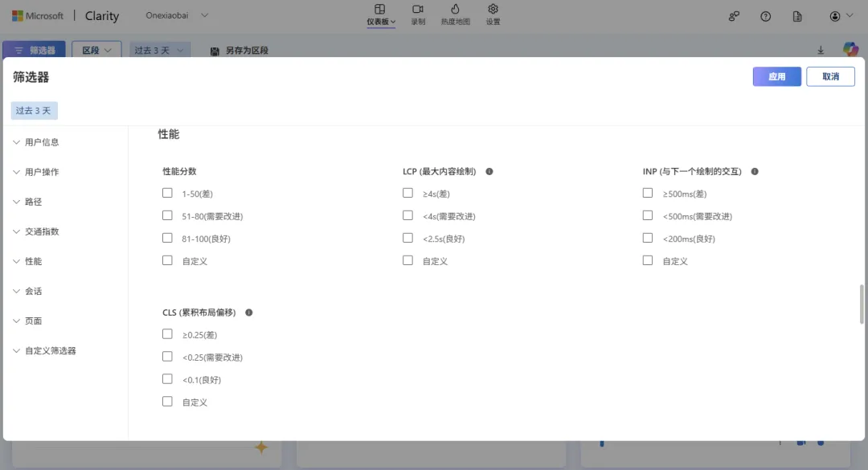
Task: Open the 过去 3 天 date range dropdown
Action: [159, 50]
